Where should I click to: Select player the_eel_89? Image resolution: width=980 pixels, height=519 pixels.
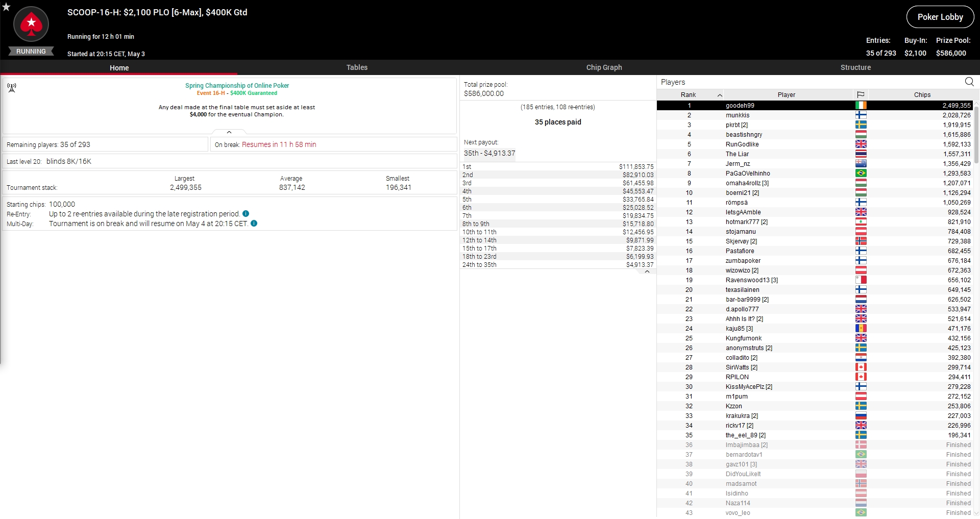point(815,435)
